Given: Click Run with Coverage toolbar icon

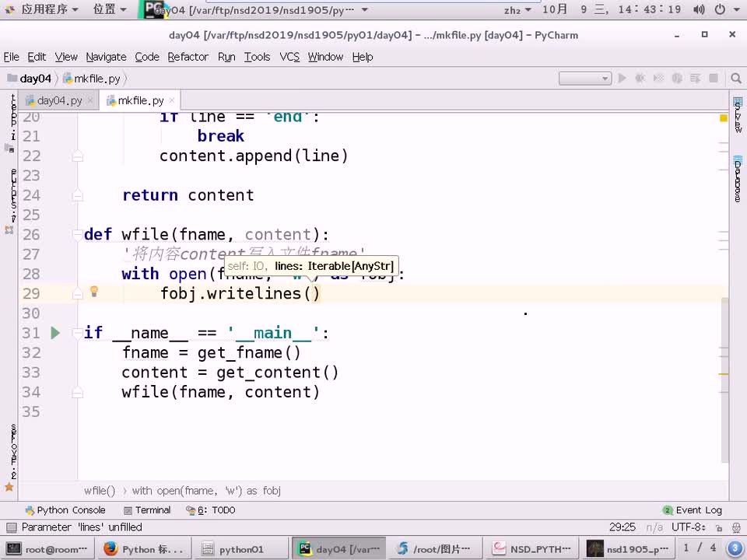Looking at the screenshot, I should pyautogui.click(x=658, y=78).
